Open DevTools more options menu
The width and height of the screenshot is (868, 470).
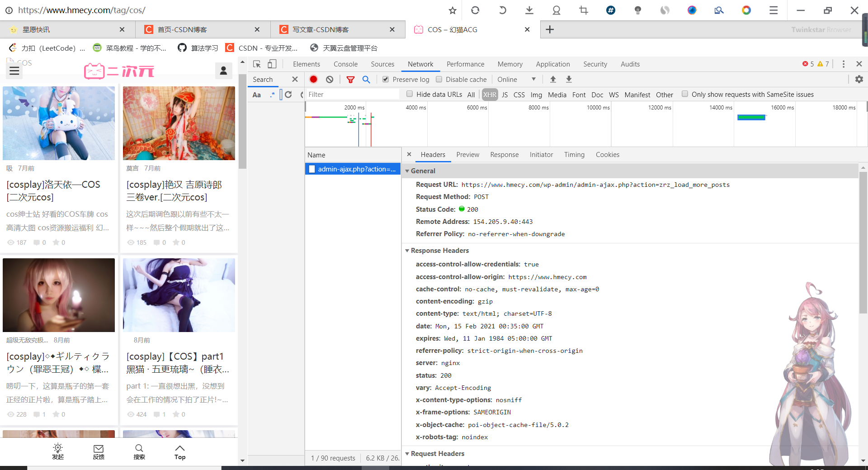tap(844, 64)
